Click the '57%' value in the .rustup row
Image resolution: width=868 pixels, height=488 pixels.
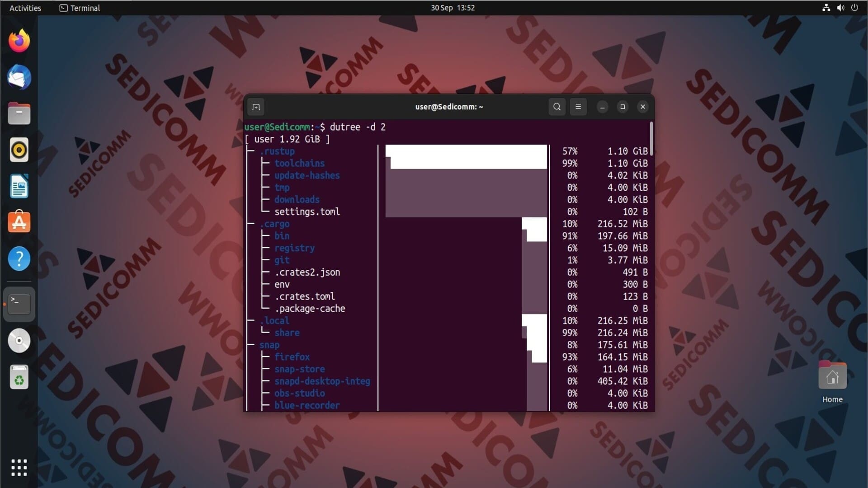570,151
